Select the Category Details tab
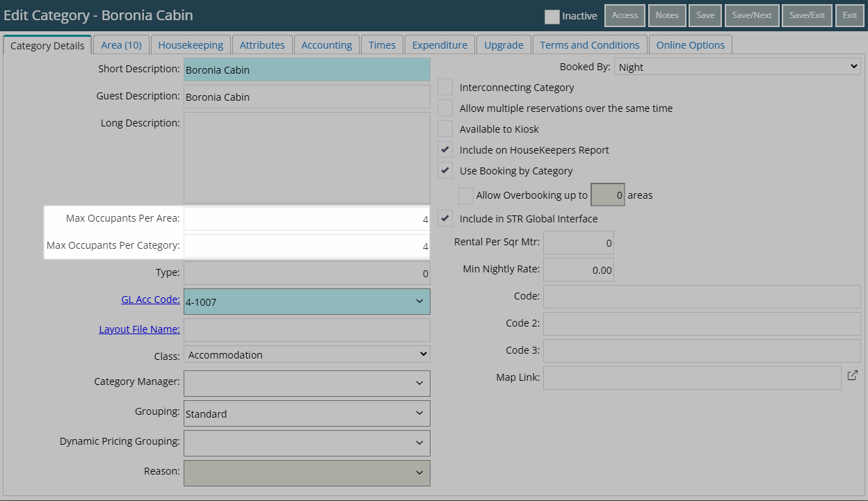 coord(47,45)
